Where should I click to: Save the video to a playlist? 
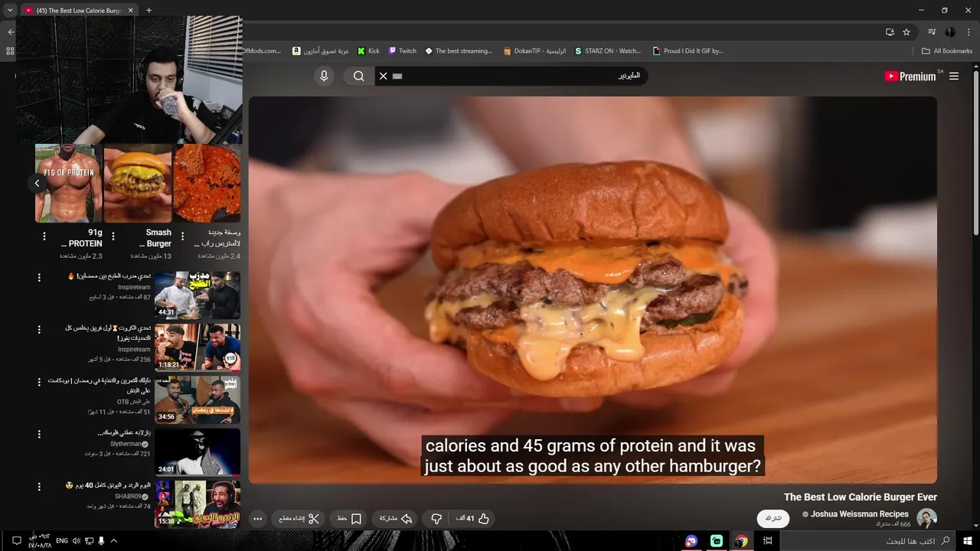(x=349, y=518)
